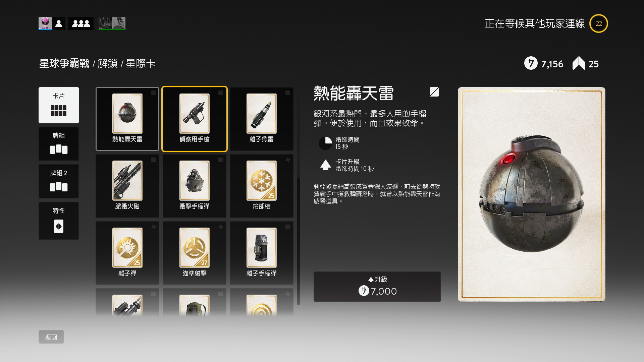Viewport: 644px width, 362px height.
Task: Select the 離子魚雷 ion torpedo card
Action: click(x=262, y=119)
